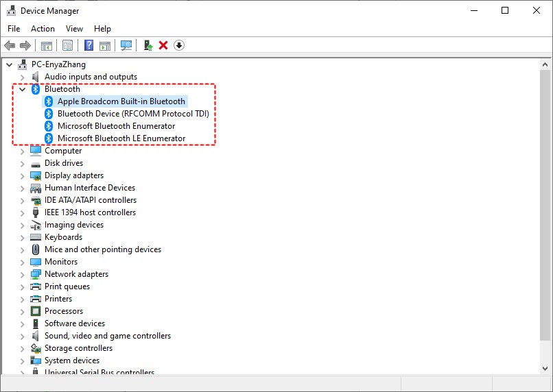553x392 pixels.
Task: Click the Disable device down-arrow icon
Action: click(x=179, y=45)
